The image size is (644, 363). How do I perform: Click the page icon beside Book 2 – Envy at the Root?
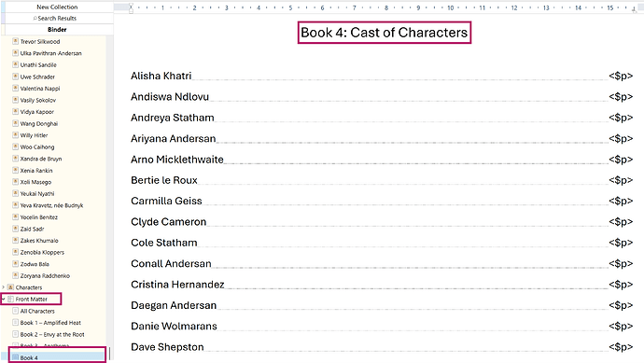[x=15, y=334]
